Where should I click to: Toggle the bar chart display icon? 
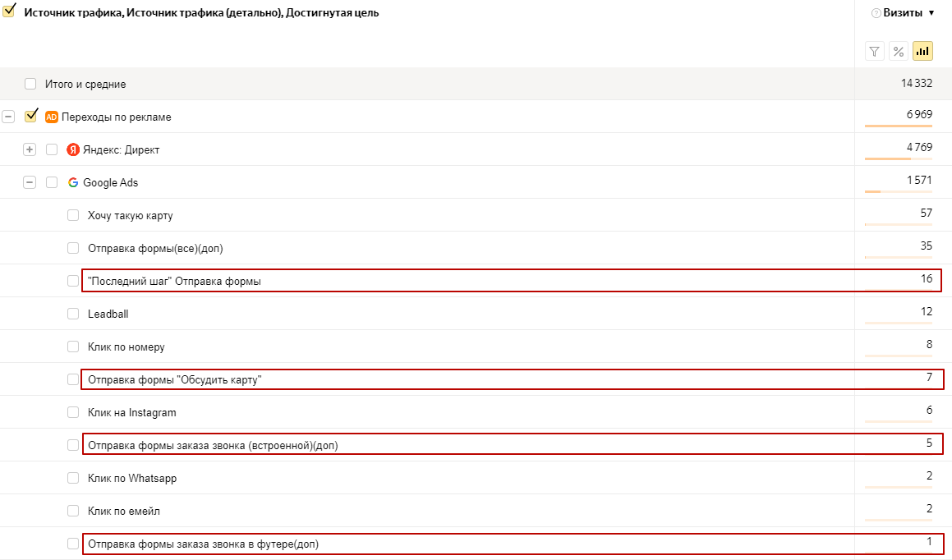[x=922, y=52]
